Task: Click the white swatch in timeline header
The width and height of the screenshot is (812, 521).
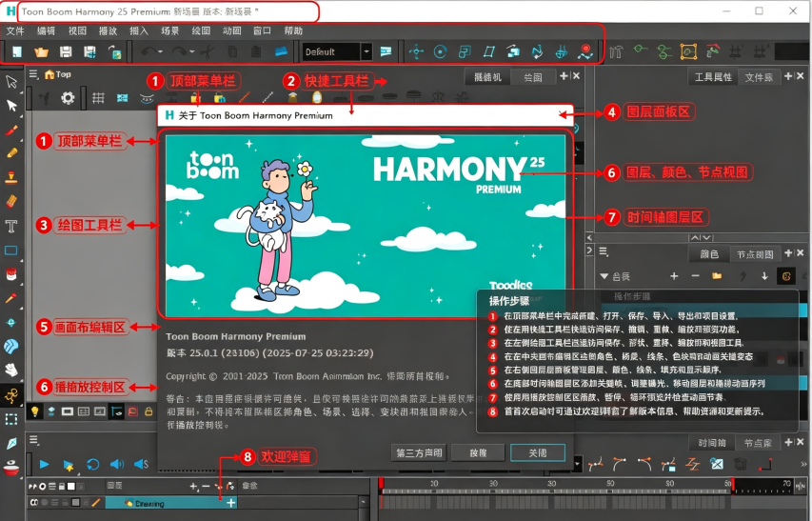Action: [71, 487]
